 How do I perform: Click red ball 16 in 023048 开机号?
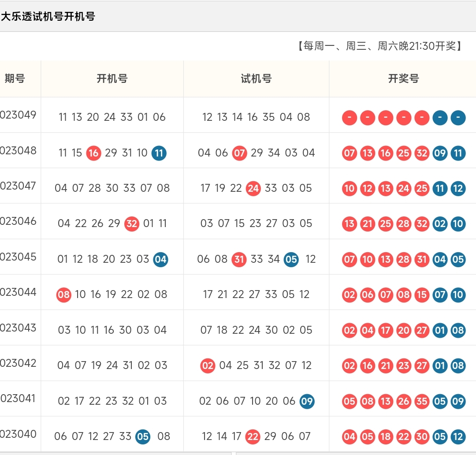[93, 153]
